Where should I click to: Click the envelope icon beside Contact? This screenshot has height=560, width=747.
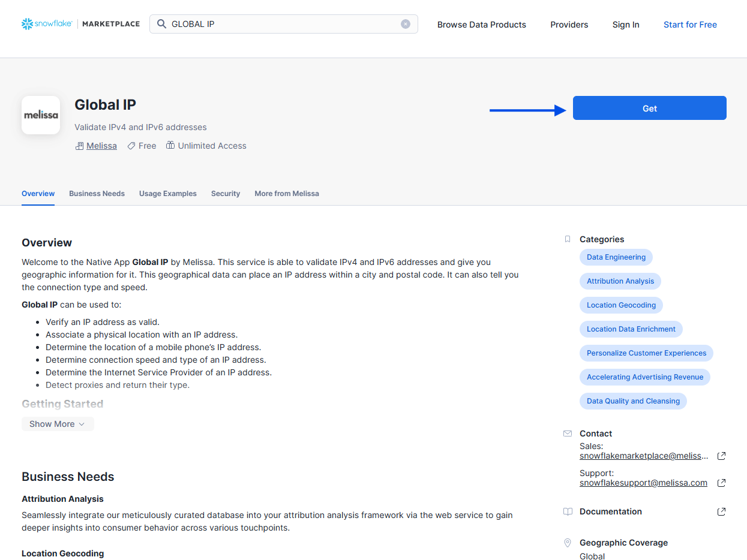click(568, 433)
